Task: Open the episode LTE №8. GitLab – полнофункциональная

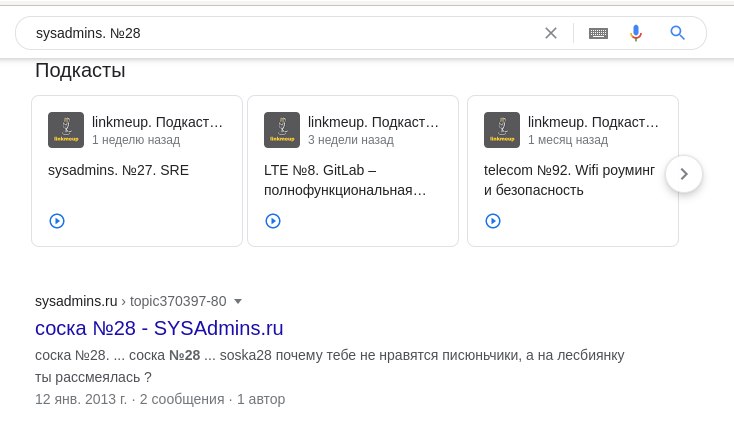Action: [x=345, y=180]
